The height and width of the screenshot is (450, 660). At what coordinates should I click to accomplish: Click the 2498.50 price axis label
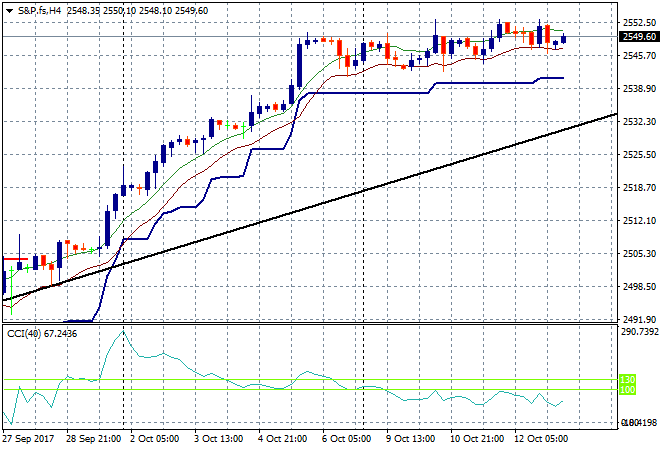tap(639, 286)
